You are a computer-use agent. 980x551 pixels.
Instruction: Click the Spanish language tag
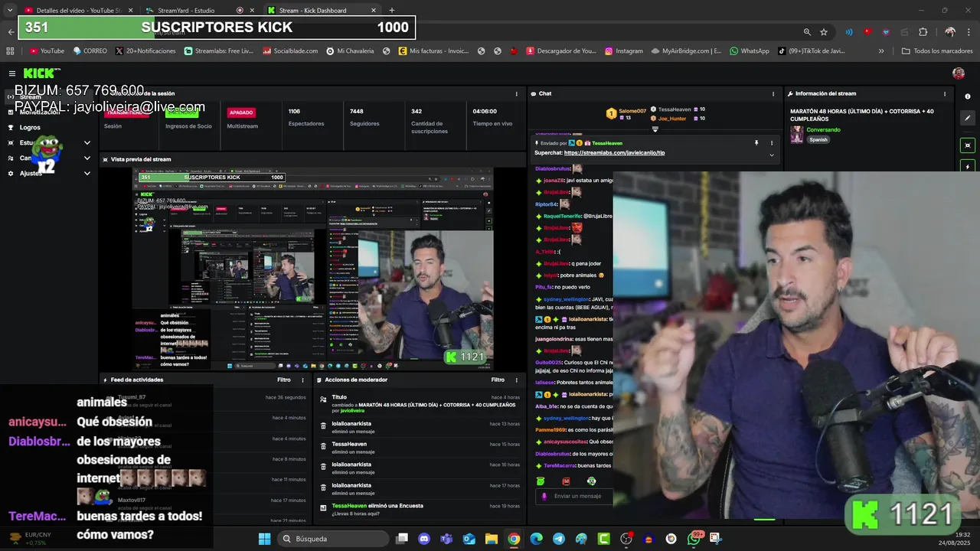(x=818, y=139)
